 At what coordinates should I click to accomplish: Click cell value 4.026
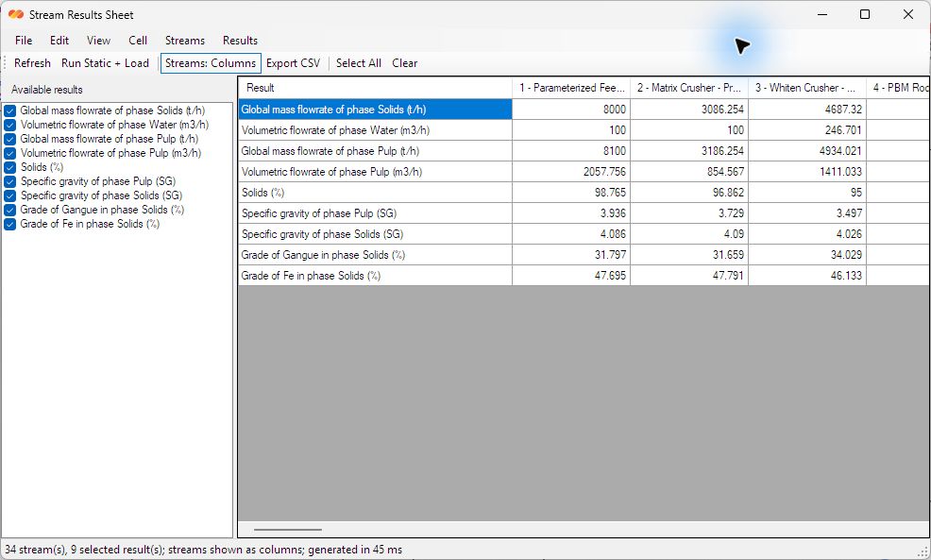tap(807, 234)
